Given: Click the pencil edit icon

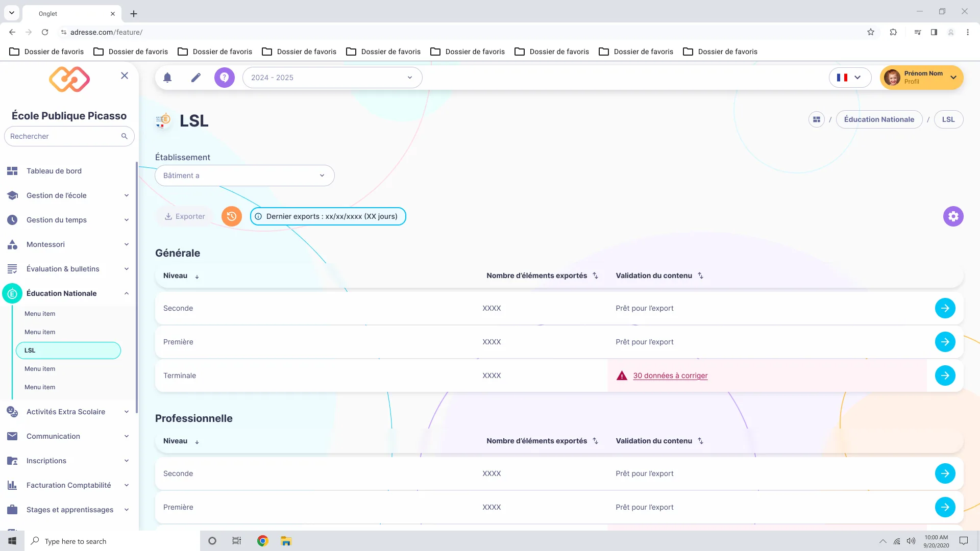Looking at the screenshot, I should point(196,78).
